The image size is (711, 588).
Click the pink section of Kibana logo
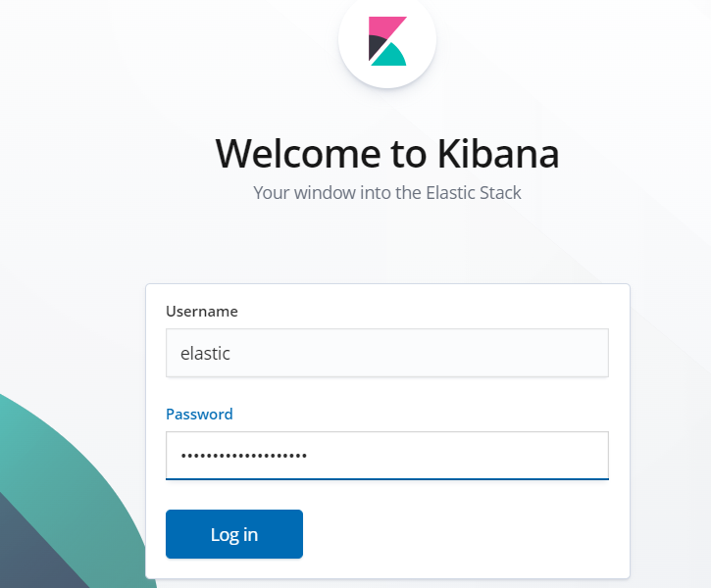tap(384, 27)
